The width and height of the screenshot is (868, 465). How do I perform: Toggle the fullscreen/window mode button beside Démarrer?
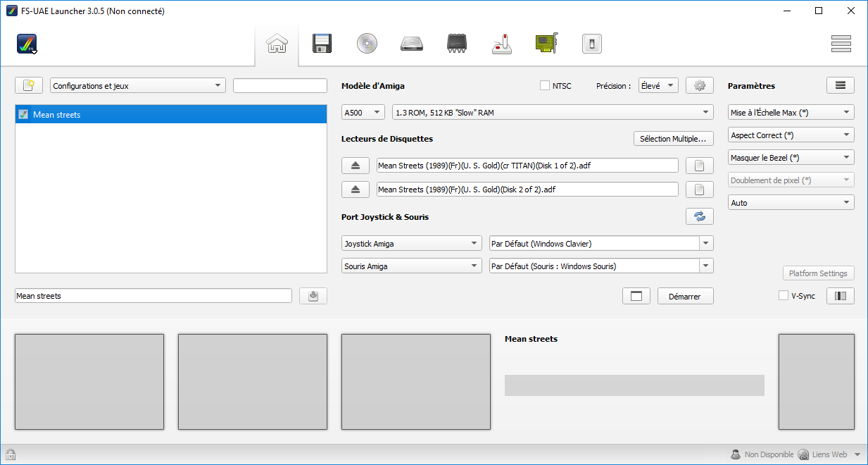(636, 296)
